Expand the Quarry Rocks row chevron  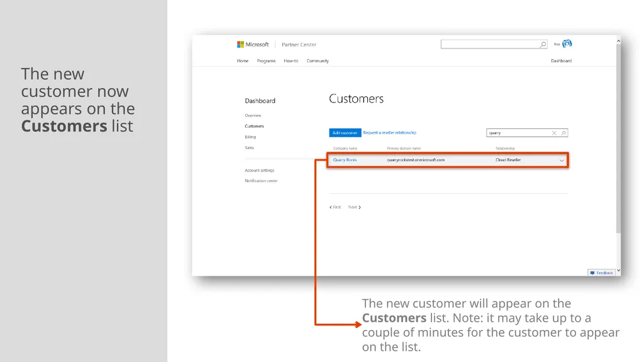pyautogui.click(x=562, y=161)
